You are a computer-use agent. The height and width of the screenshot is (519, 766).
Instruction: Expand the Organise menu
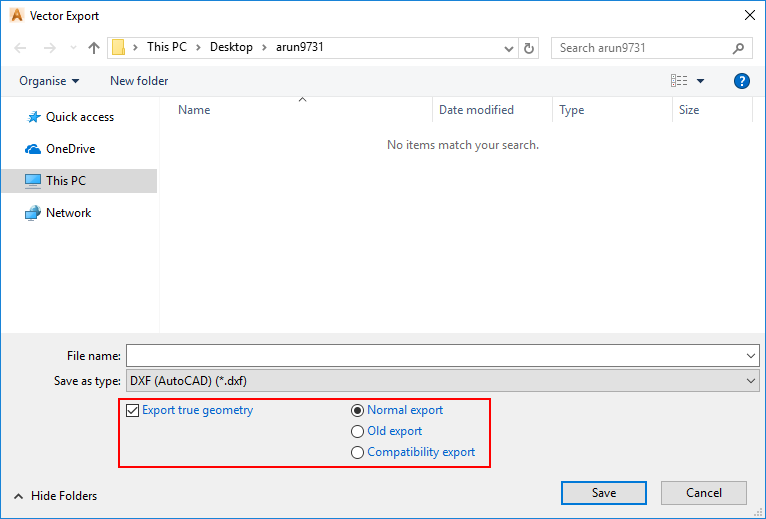coord(49,81)
